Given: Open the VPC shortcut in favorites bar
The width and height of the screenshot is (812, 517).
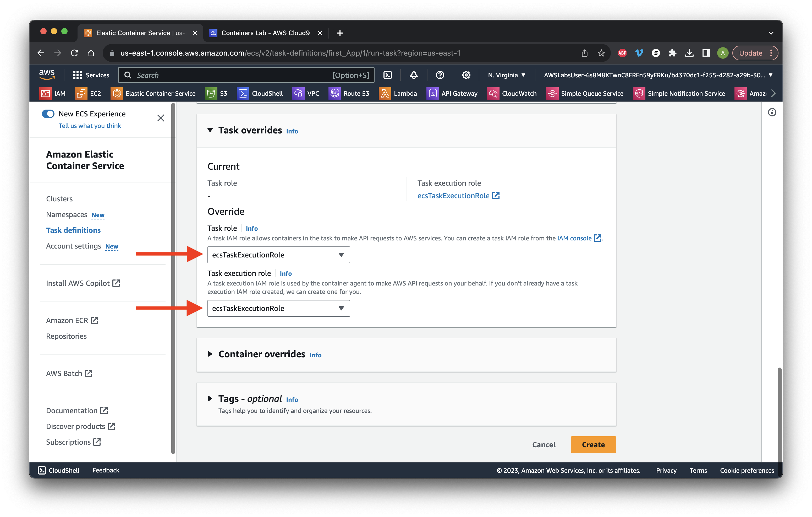Looking at the screenshot, I should 306,94.
